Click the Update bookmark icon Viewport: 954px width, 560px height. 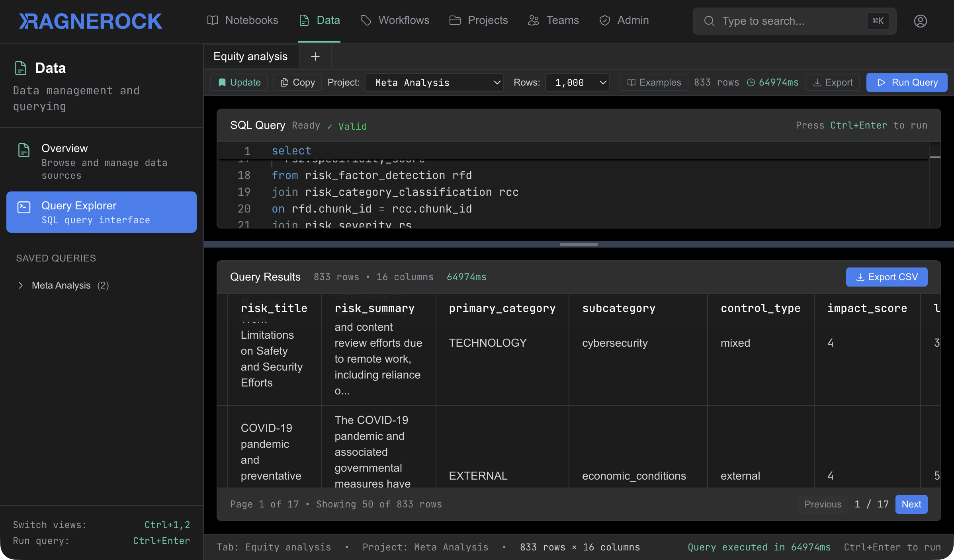click(x=222, y=82)
